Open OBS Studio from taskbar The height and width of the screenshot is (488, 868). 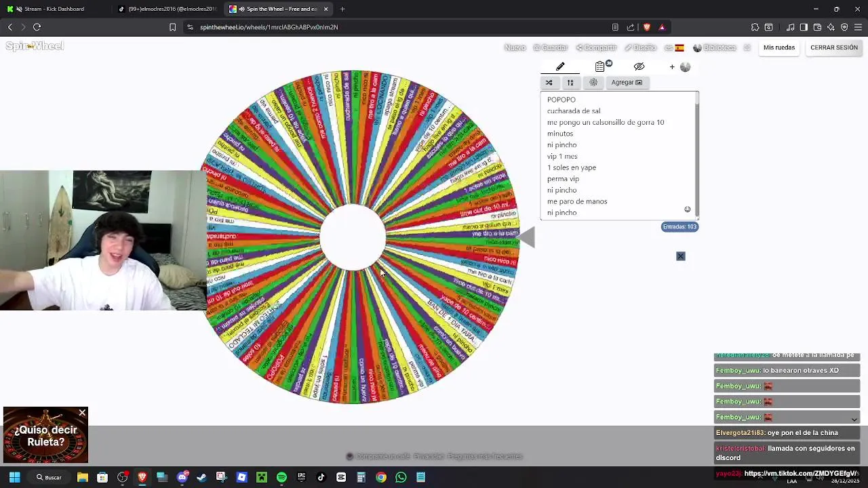(x=122, y=477)
